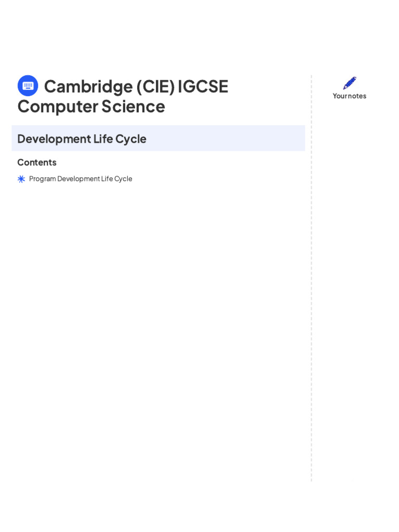Viewport: 399px width, 532px height.
Task: Open the Program Development Life Cycle link
Action: pyautogui.click(x=81, y=179)
